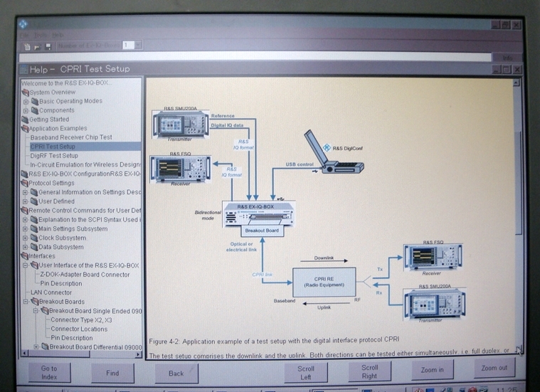Click the Main Settings Subsystem folder icon
Screen dimensions: 540x392
point(33,228)
